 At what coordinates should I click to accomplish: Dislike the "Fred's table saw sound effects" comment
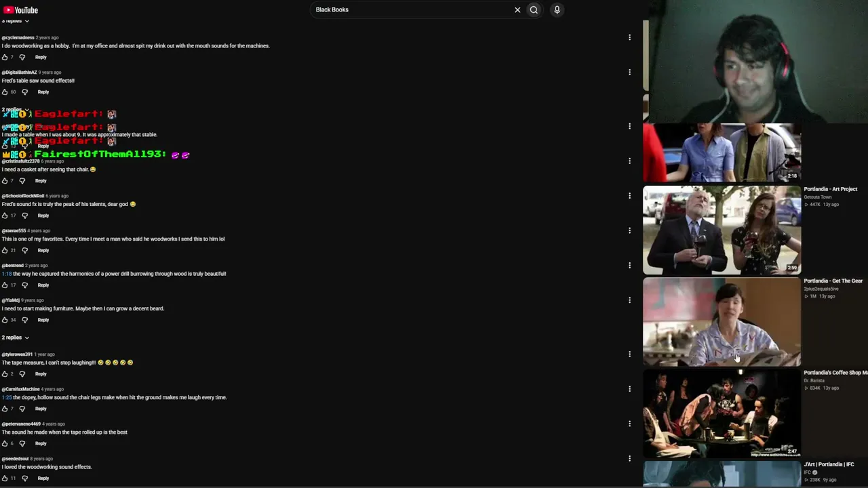point(25,91)
